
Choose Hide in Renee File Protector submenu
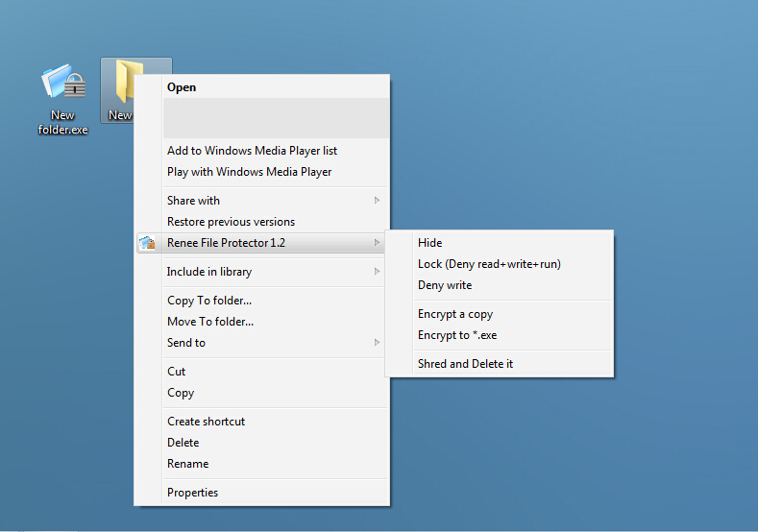pyautogui.click(x=429, y=243)
